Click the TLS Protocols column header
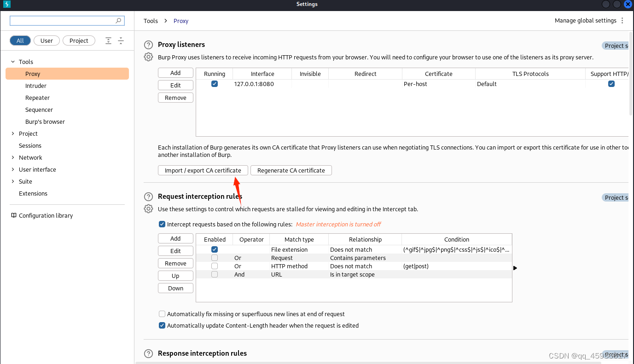The width and height of the screenshot is (634, 364). point(530,74)
